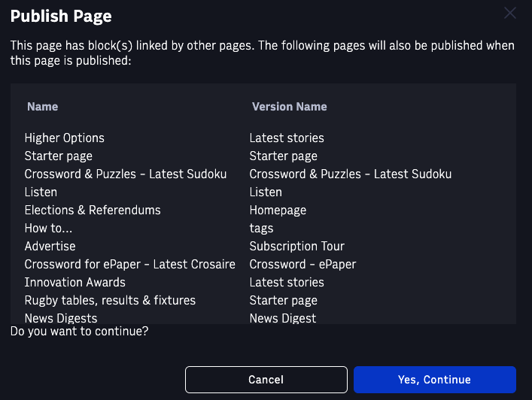Click the Homepage version name
532x400 pixels.
point(278,211)
